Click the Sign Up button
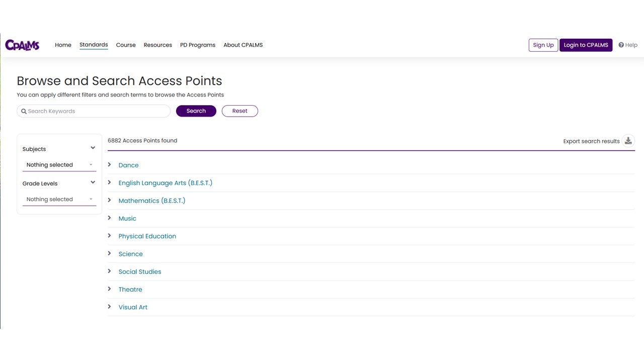The image size is (644, 362). (x=543, y=45)
